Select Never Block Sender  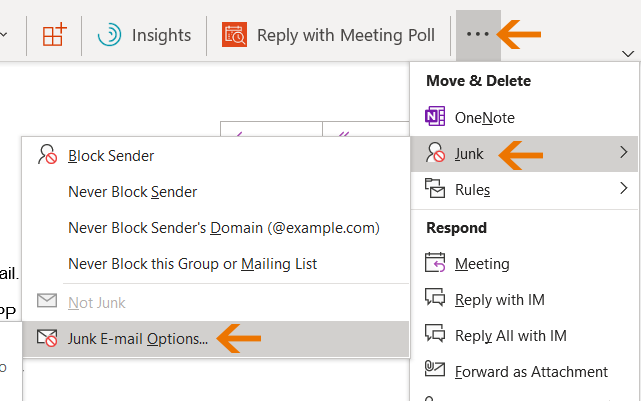pyautogui.click(x=132, y=192)
